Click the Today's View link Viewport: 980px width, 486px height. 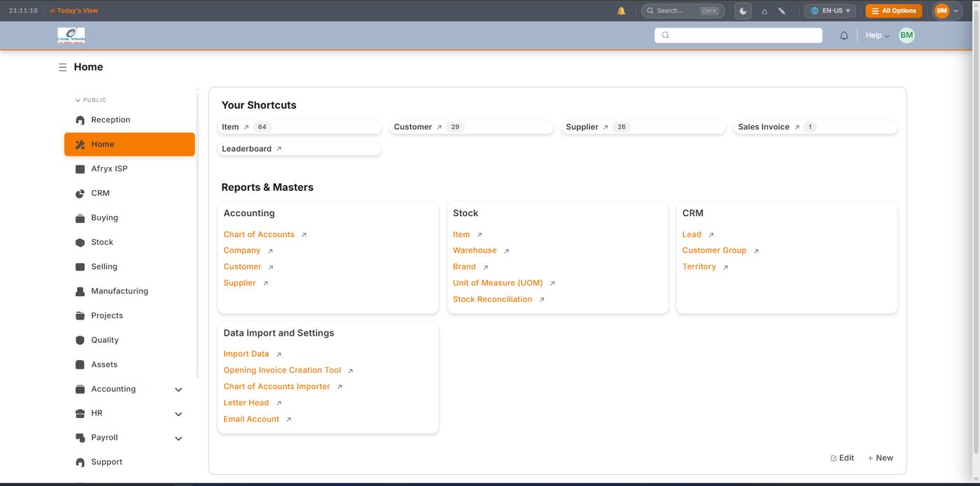pyautogui.click(x=73, y=10)
